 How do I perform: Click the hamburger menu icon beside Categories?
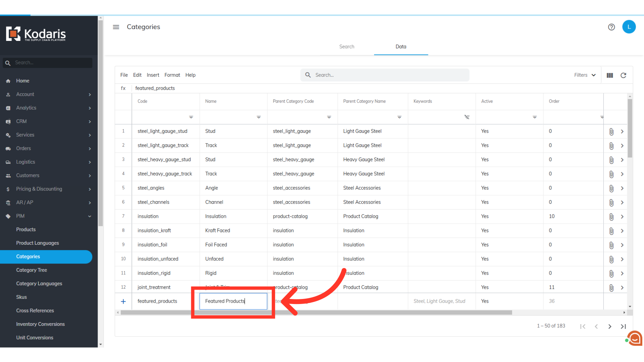pyautogui.click(x=116, y=27)
